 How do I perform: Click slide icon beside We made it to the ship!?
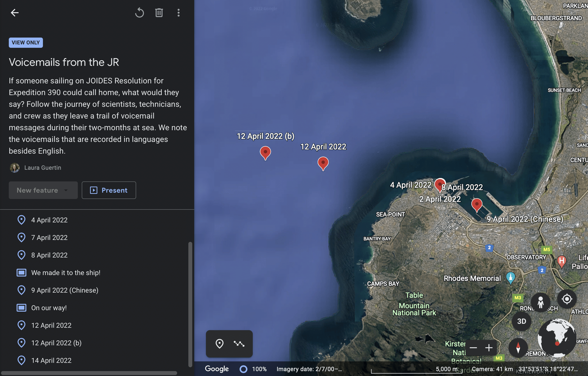pyautogui.click(x=21, y=273)
